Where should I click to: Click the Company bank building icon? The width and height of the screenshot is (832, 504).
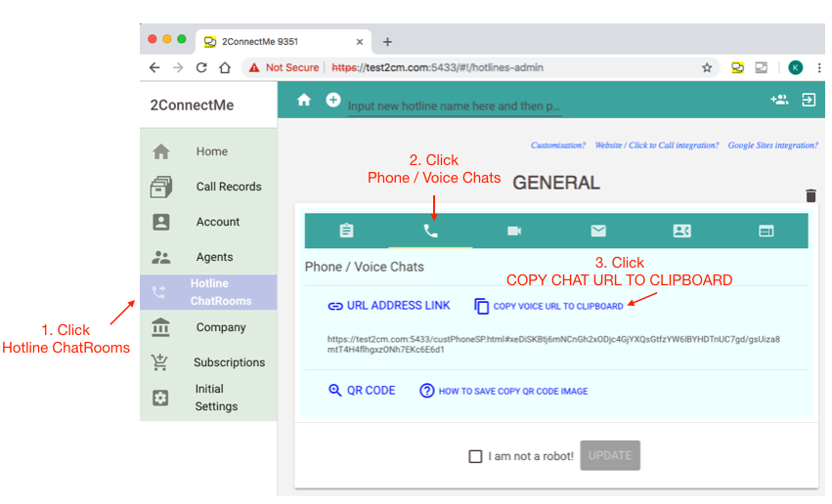tap(160, 327)
